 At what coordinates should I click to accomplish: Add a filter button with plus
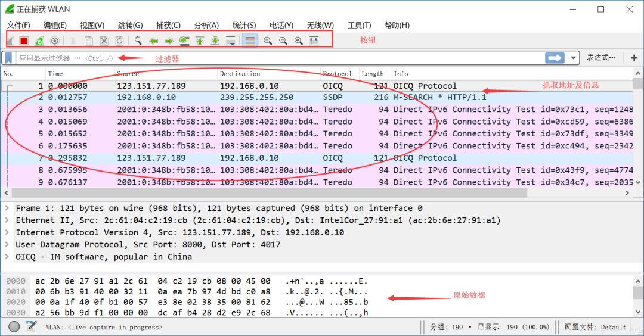click(634, 58)
